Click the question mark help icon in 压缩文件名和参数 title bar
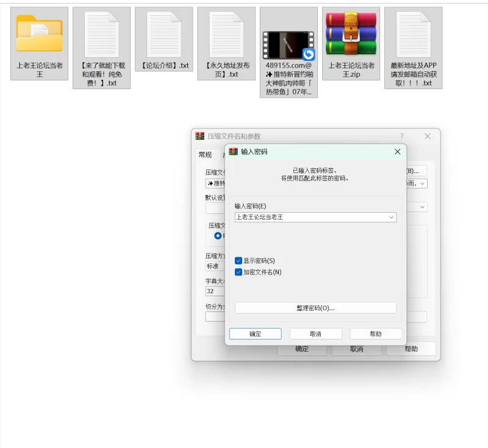The height and width of the screenshot is (448, 488). pyautogui.click(x=401, y=137)
